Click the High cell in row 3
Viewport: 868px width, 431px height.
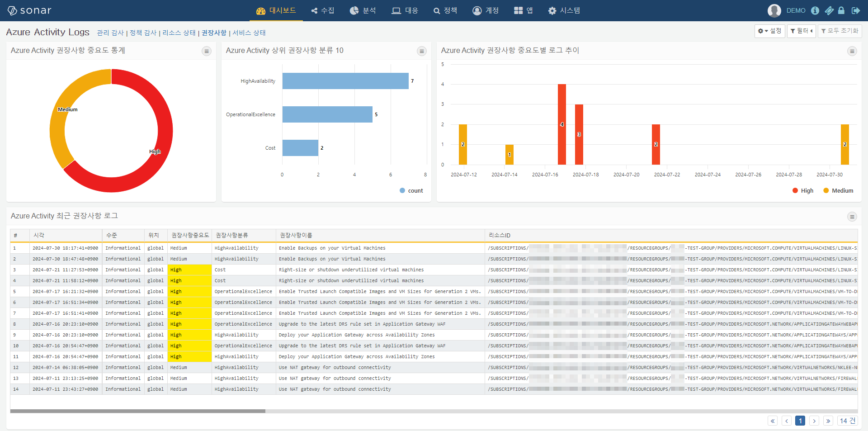click(x=189, y=270)
